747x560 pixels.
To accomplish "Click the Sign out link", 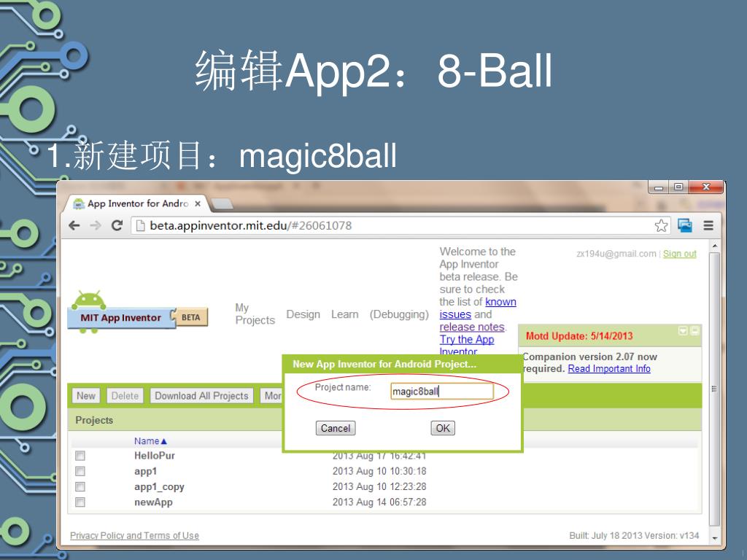I will (679, 254).
